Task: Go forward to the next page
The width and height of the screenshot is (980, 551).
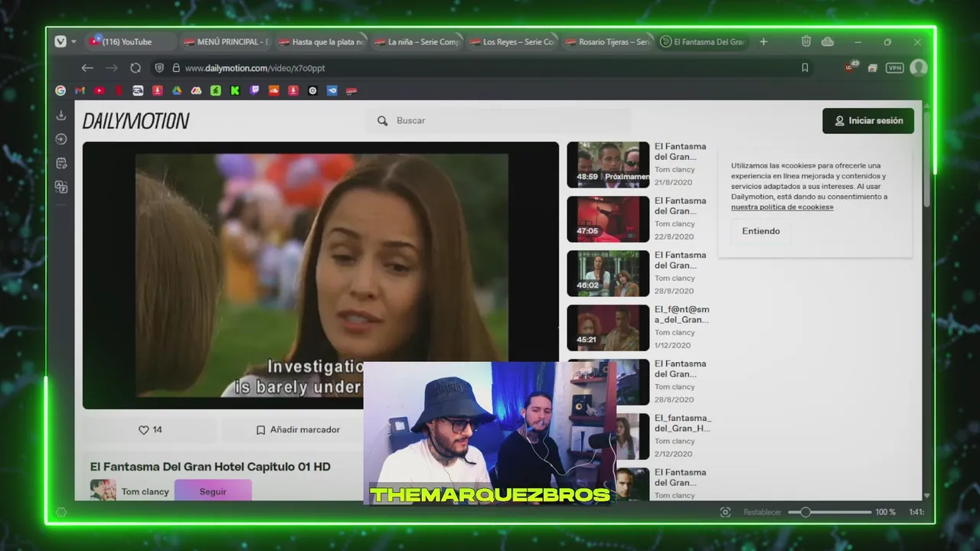Action: (x=112, y=68)
